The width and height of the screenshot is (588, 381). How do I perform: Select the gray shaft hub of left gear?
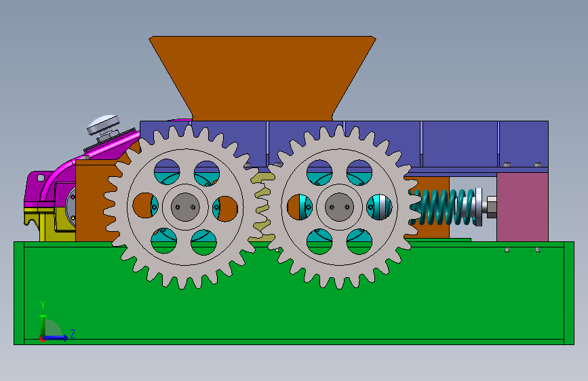click(185, 207)
